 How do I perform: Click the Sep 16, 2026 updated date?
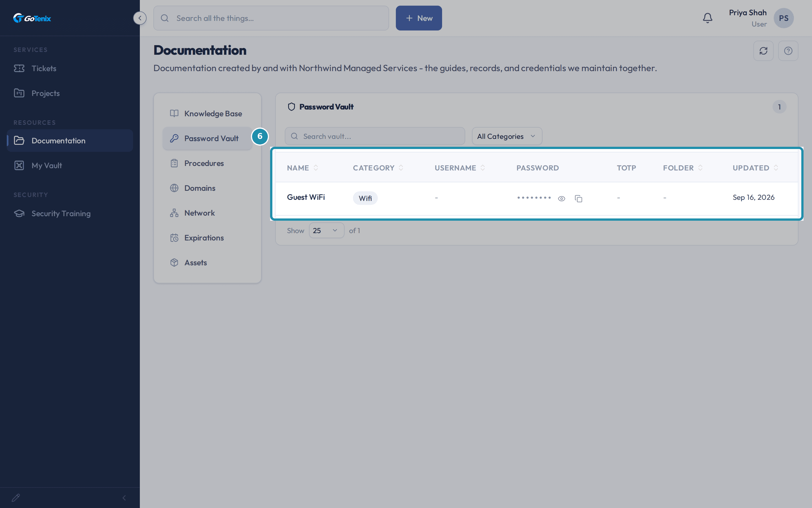coord(753,197)
